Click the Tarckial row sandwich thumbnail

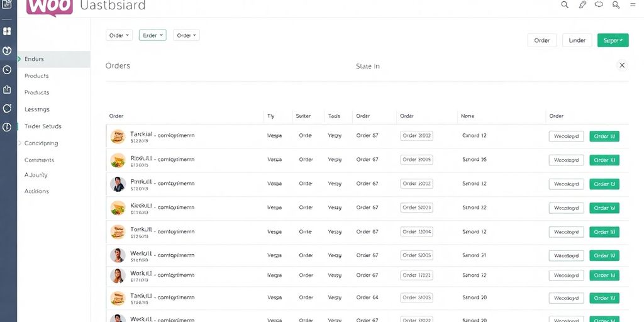coord(118,136)
